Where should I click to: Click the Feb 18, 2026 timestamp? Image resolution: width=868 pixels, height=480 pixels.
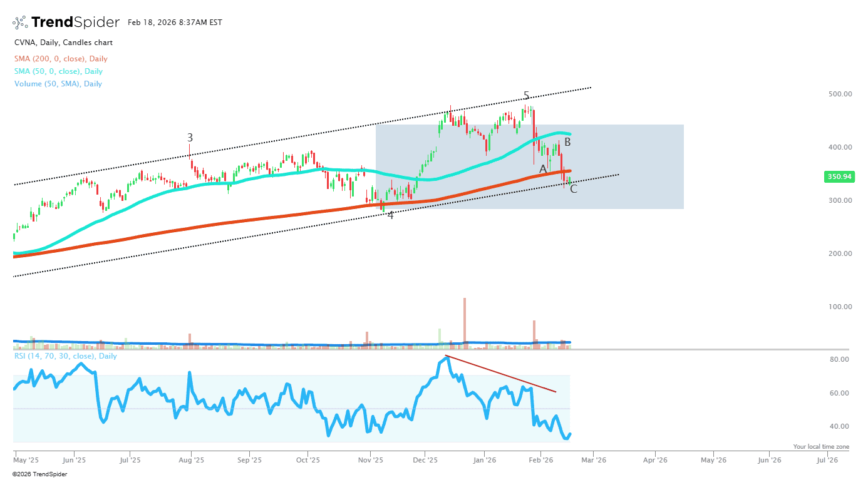coord(175,23)
